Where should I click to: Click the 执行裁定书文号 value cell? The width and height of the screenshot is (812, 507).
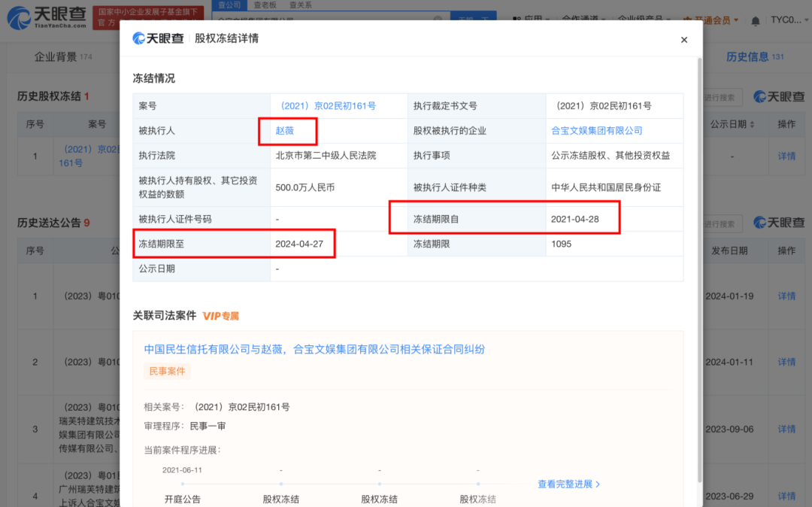click(614, 105)
